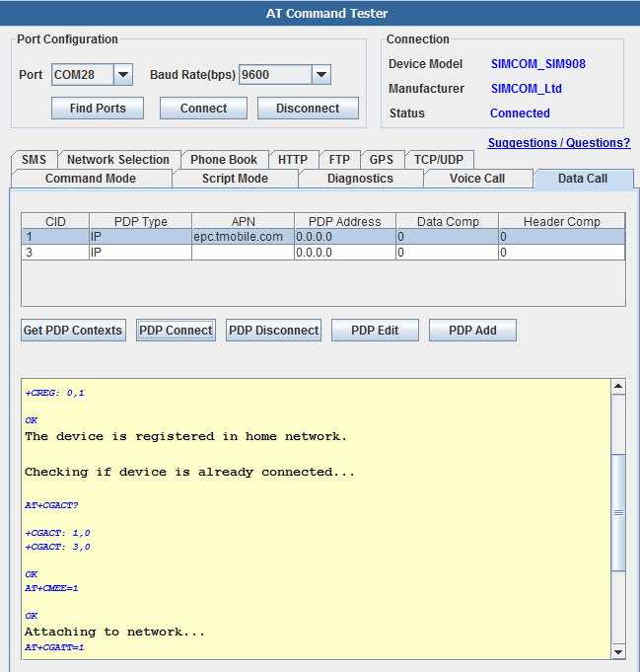Click the Find Ports button
This screenshot has width=640, height=672.
point(98,108)
